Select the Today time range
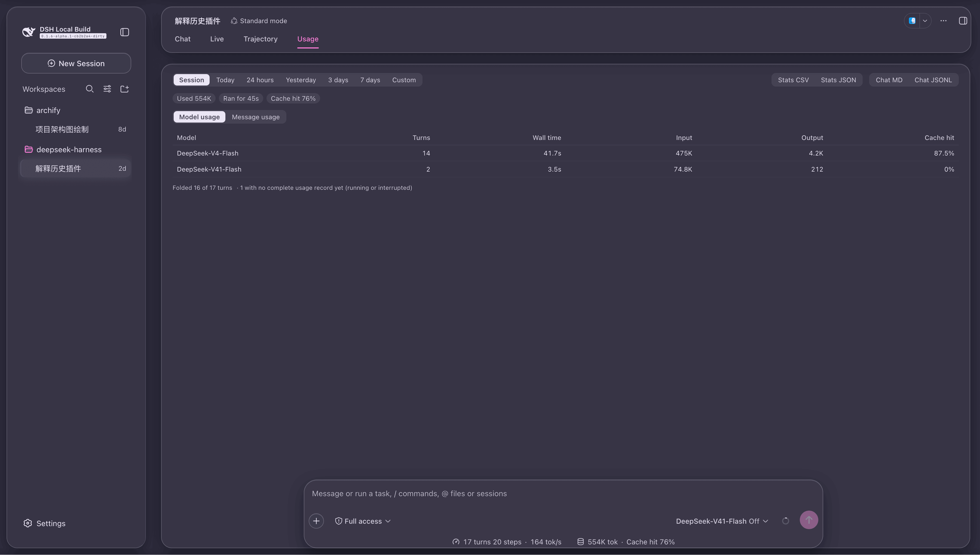This screenshot has width=980, height=555. coord(225,80)
